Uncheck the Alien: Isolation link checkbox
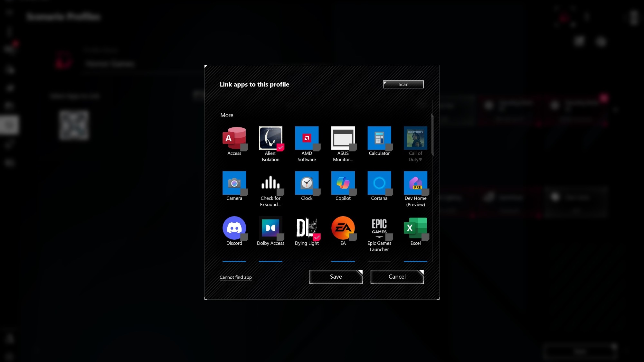The image size is (644, 362). tap(280, 147)
